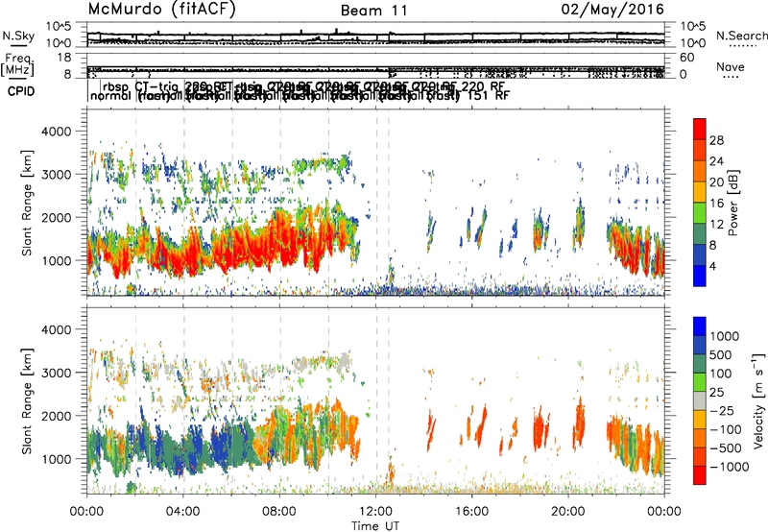
Task: Click '25' label on Velocity colorbar
Action: (x=717, y=392)
